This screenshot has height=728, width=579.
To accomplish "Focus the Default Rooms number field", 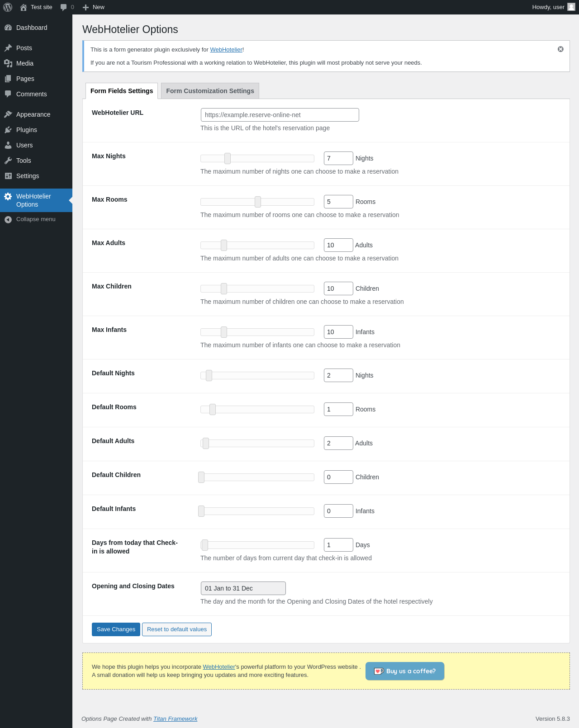I will (x=338, y=409).
